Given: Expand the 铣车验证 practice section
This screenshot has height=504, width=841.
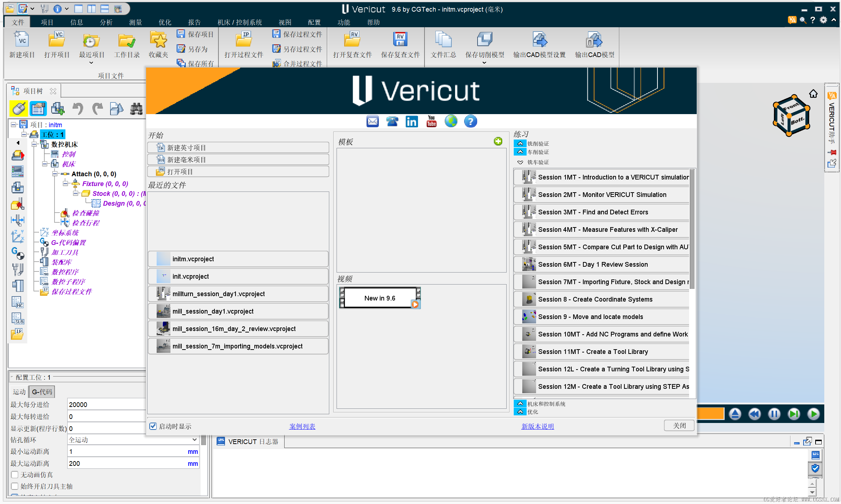Looking at the screenshot, I should pyautogui.click(x=520, y=162).
